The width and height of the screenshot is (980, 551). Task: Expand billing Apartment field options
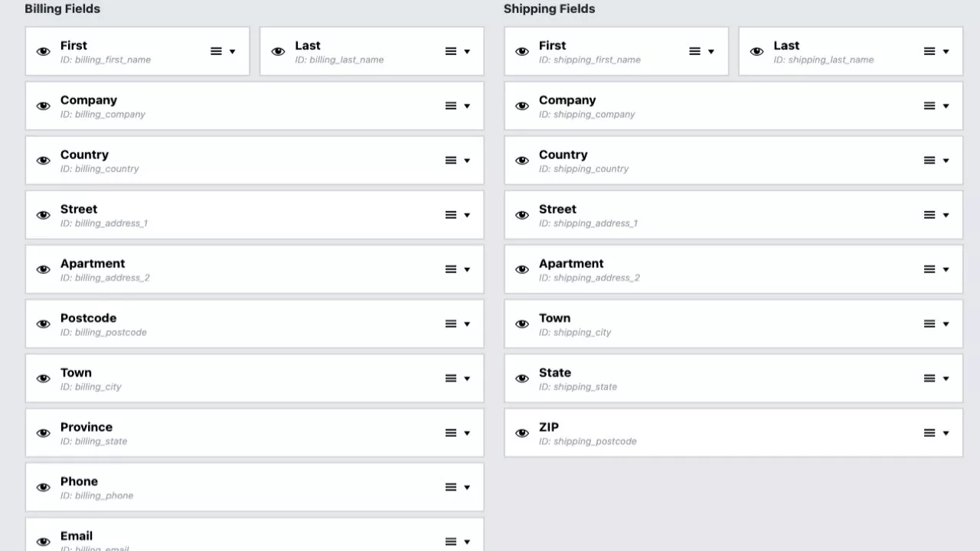pyautogui.click(x=467, y=269)
